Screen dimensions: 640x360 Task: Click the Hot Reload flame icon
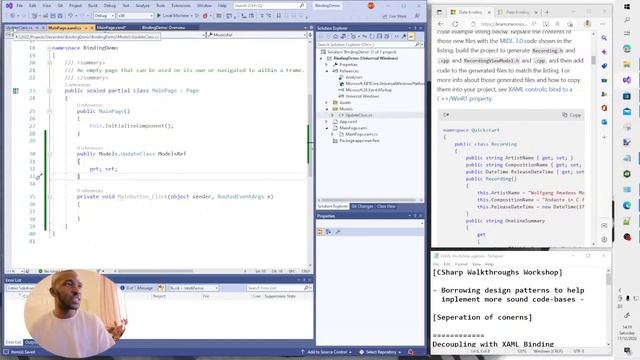pyautogui.click(x=205, y=16)
